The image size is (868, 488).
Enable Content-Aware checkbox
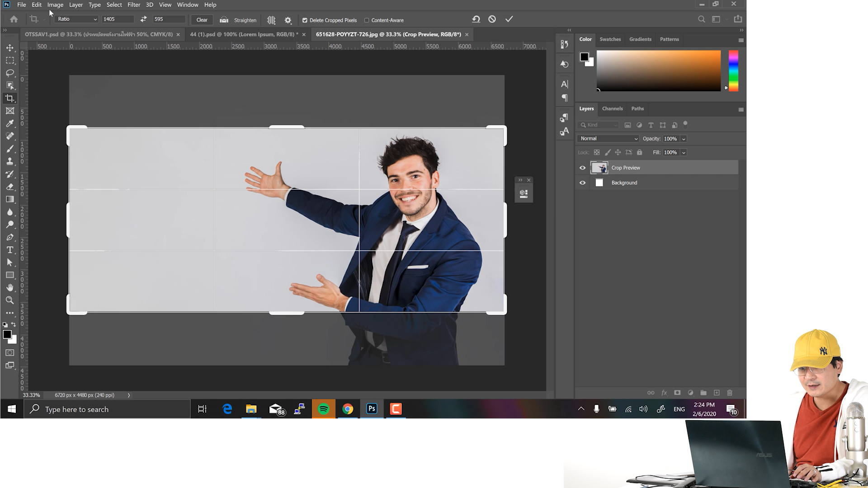click(x=367, y=20)
